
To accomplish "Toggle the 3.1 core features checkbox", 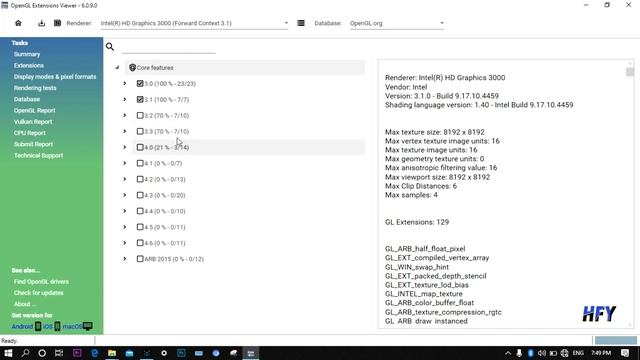I will click(140, 100).
